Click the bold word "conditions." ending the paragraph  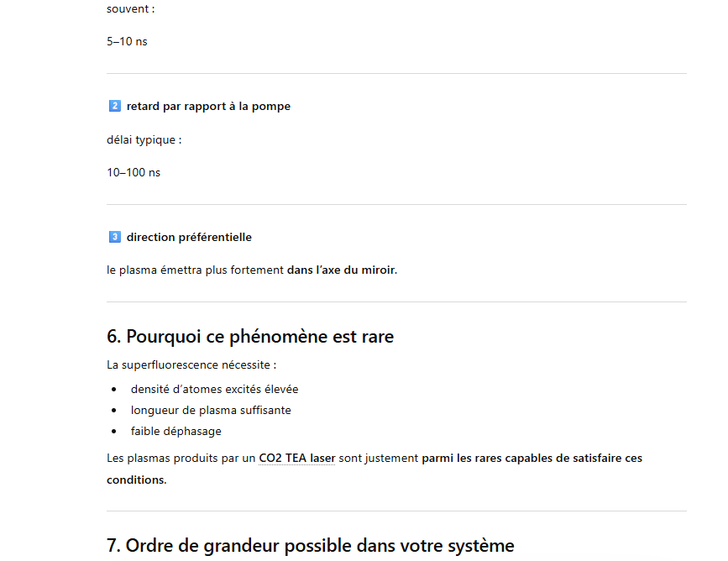(136, 480)
